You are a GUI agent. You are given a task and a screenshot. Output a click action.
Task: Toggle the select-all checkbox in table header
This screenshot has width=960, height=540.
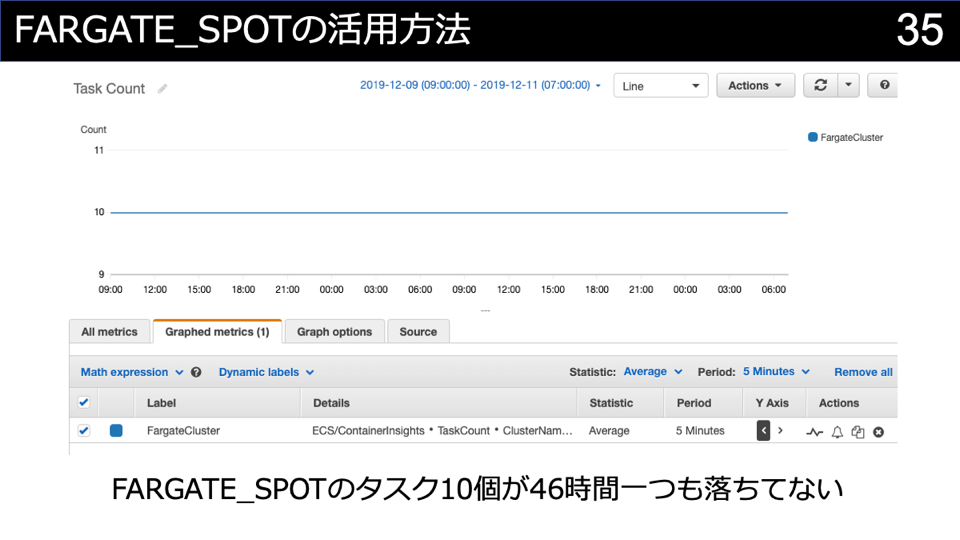pos(84,403)
